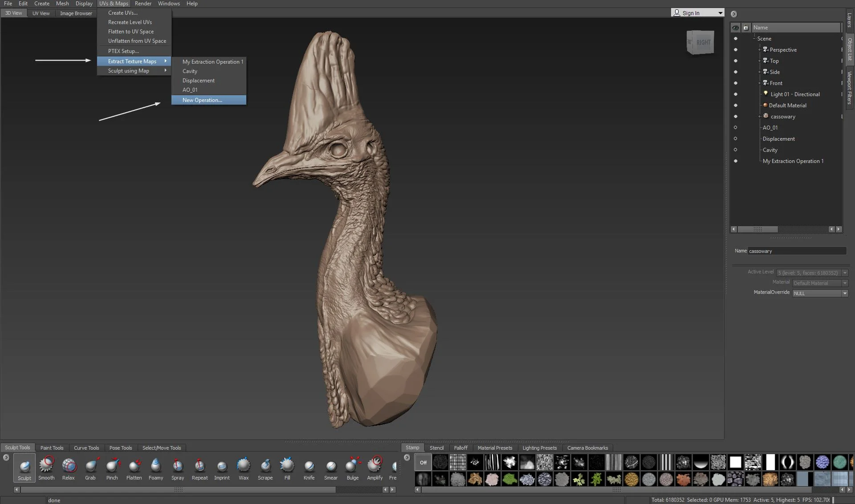Viewport: 855px width, 504px height.
Task: Show the AO_01 extraction operation
Action: pos(735,128)
